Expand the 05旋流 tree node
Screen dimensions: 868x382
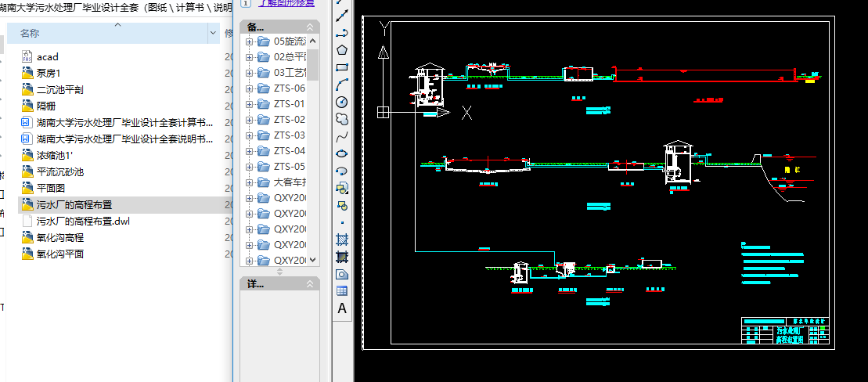(250, 41)
